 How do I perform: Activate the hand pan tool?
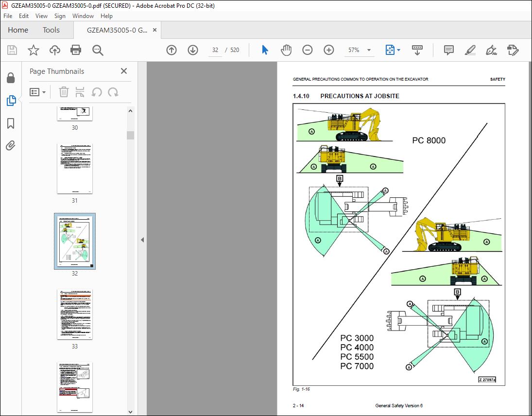click(x=286, y=50)
